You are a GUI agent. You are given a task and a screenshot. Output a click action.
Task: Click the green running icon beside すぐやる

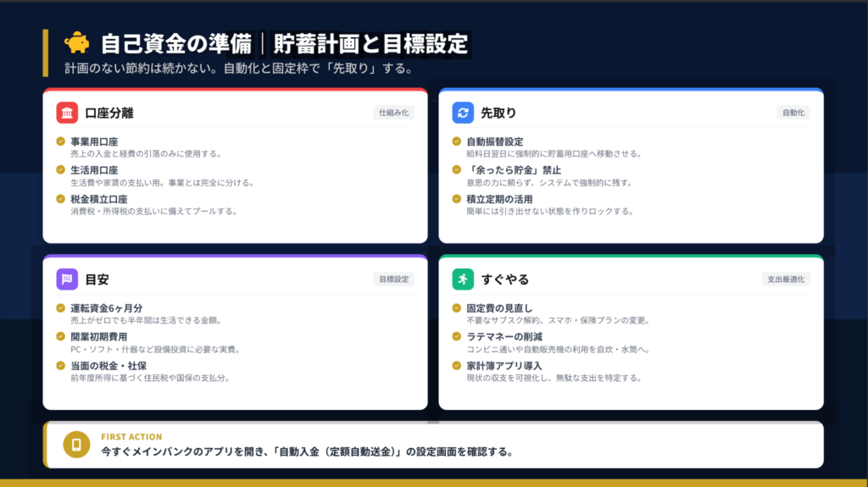tap(463, 279)
